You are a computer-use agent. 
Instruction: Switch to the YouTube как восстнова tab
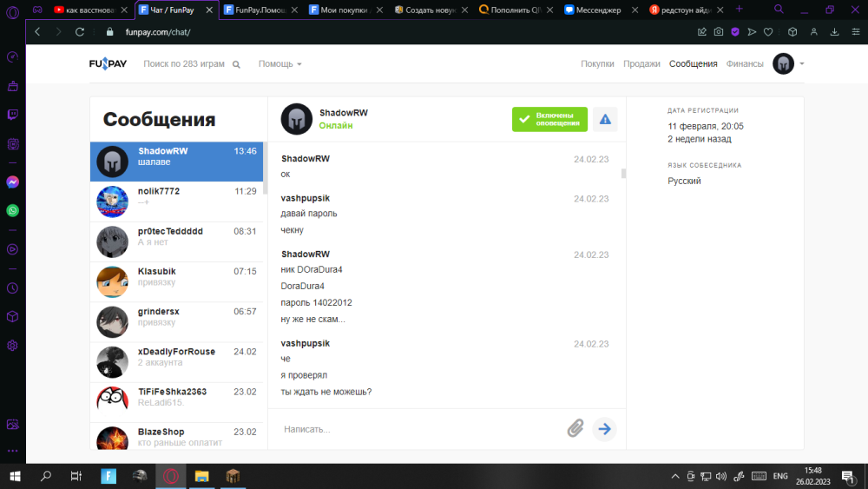[x=84, y=10]
